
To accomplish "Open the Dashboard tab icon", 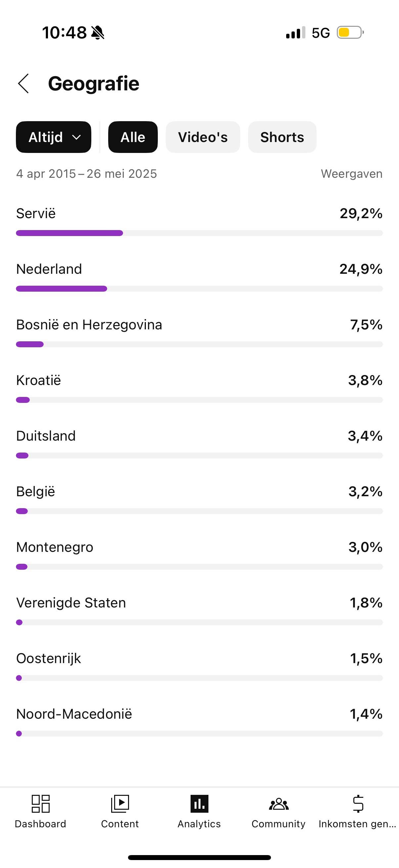I will [40, 803].
